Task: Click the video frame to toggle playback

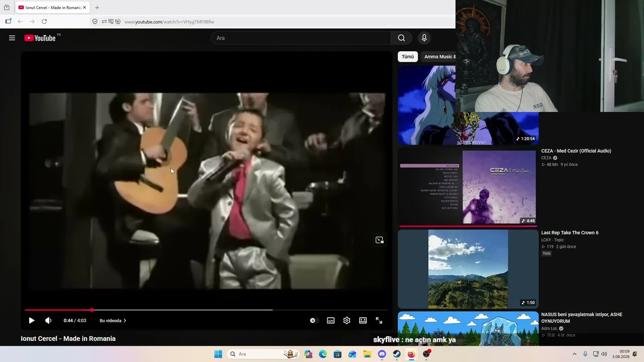Action: point(206,191)
